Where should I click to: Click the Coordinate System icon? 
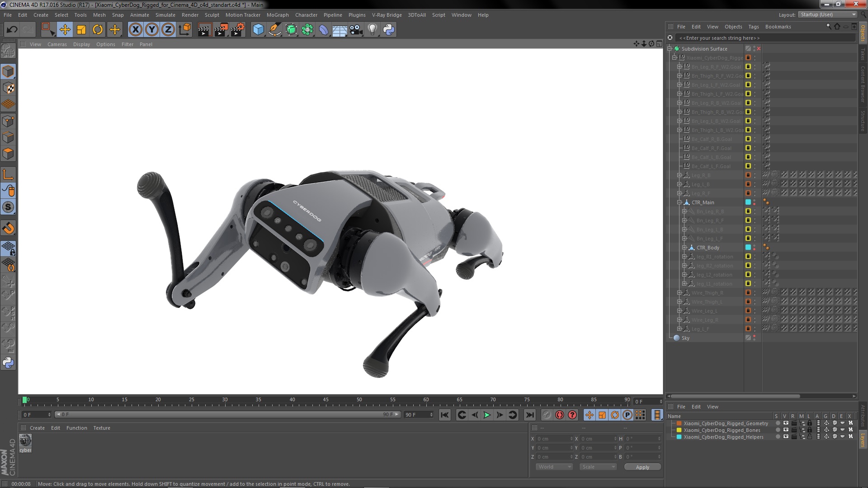click(184, 30)
